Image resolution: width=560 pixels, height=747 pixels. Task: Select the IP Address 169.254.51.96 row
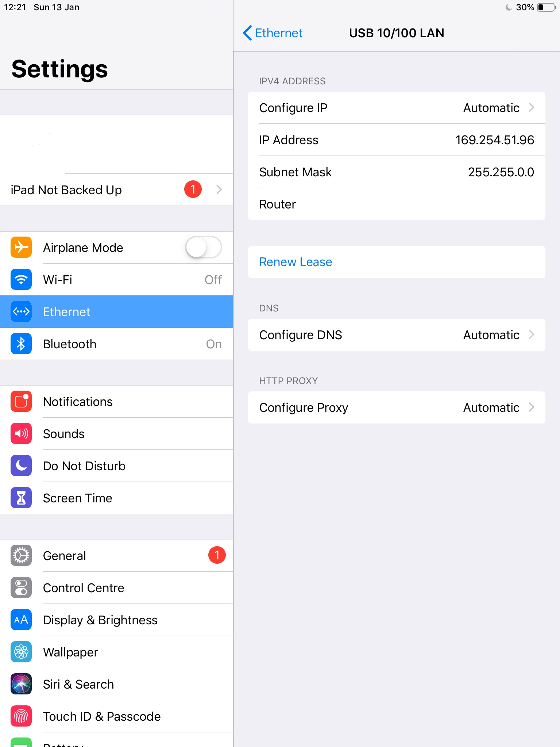pyautogui.click(x=397, y=140)
